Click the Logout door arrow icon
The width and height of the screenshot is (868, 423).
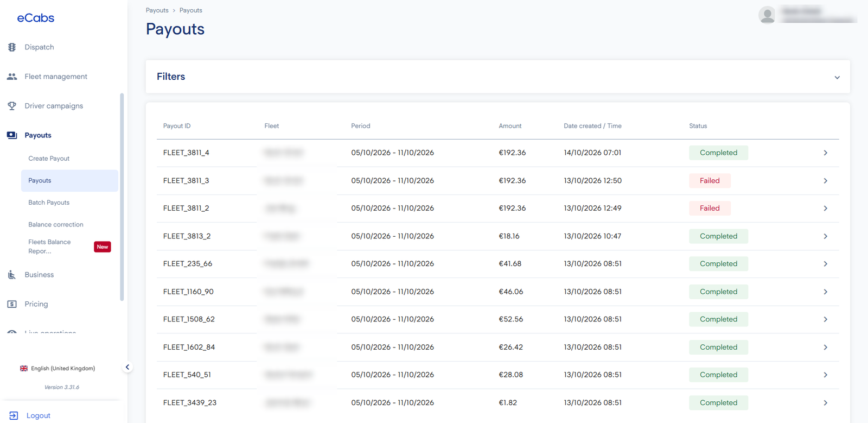click(14, 415)
